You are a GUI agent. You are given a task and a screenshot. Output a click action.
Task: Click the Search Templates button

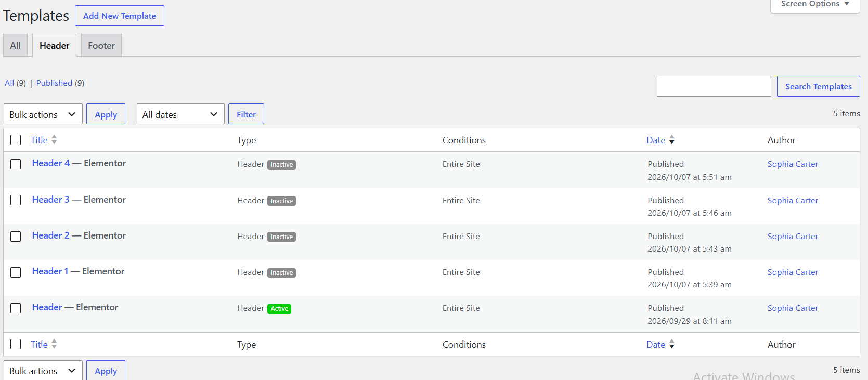tap(818, 86)
